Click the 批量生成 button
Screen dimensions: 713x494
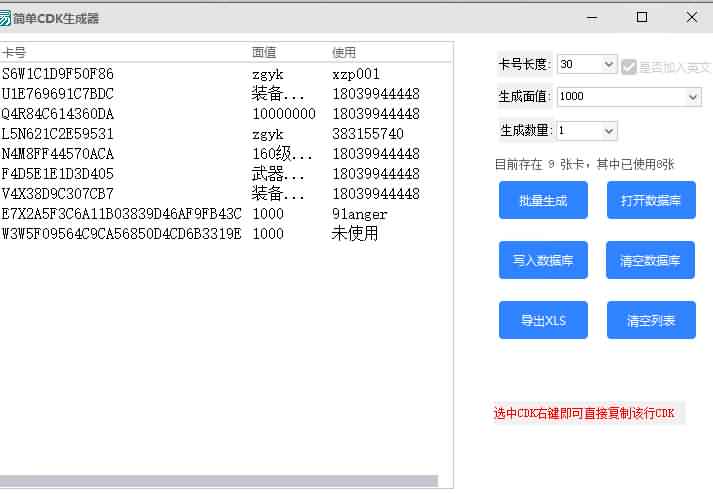543,200
